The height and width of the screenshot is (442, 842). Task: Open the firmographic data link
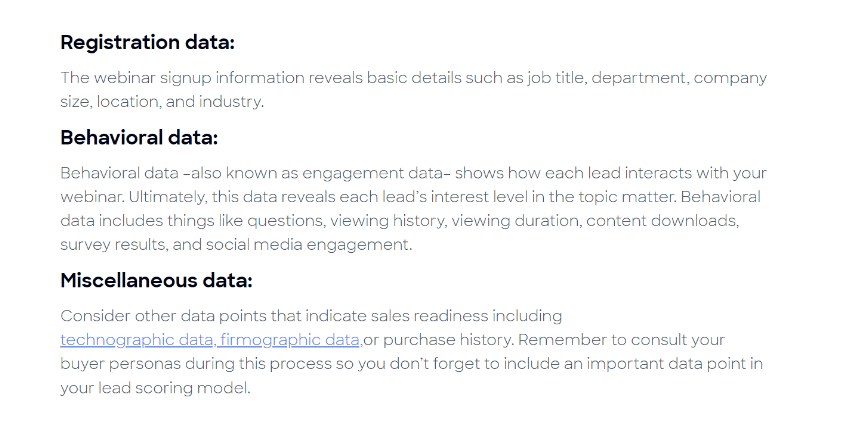291,340
